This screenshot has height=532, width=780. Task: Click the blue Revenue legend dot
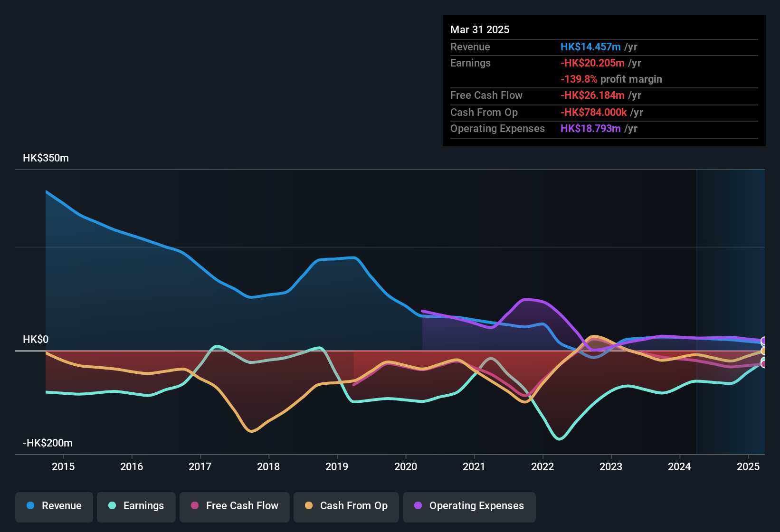coord(30,506)
